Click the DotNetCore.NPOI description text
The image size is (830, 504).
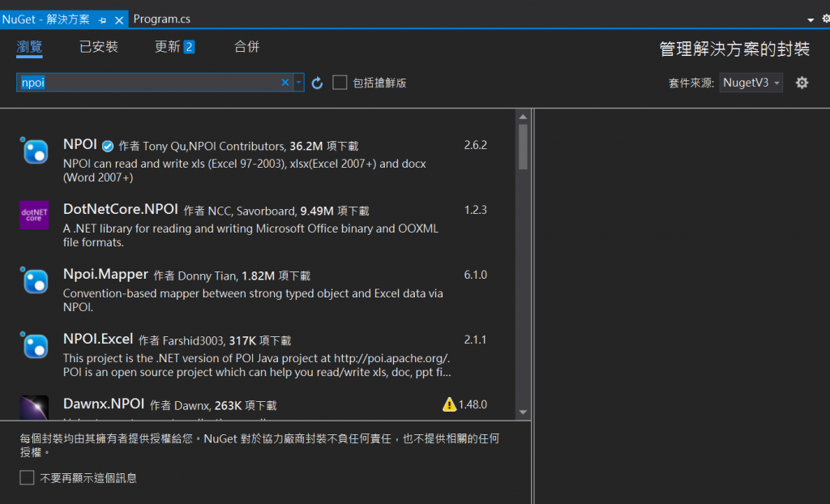[250, 236]
